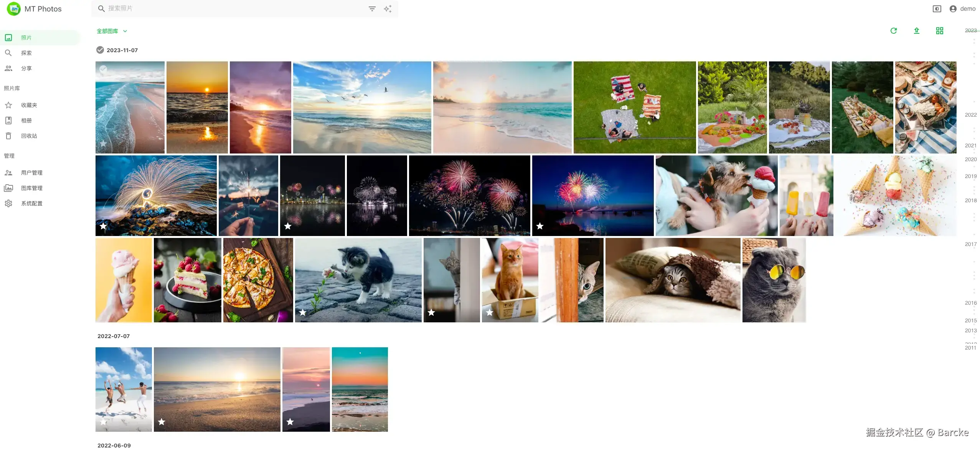Toggle theme icon next to demo

click(x=937, y=8)
